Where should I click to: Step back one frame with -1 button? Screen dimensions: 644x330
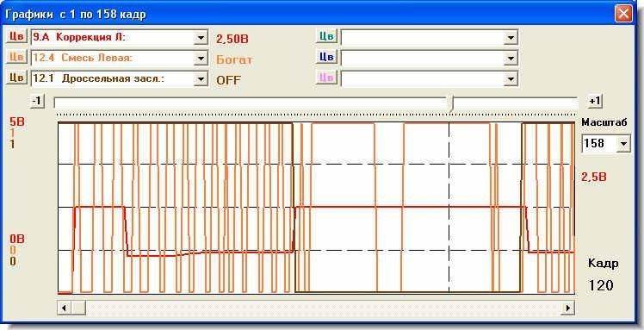point(37,101)
